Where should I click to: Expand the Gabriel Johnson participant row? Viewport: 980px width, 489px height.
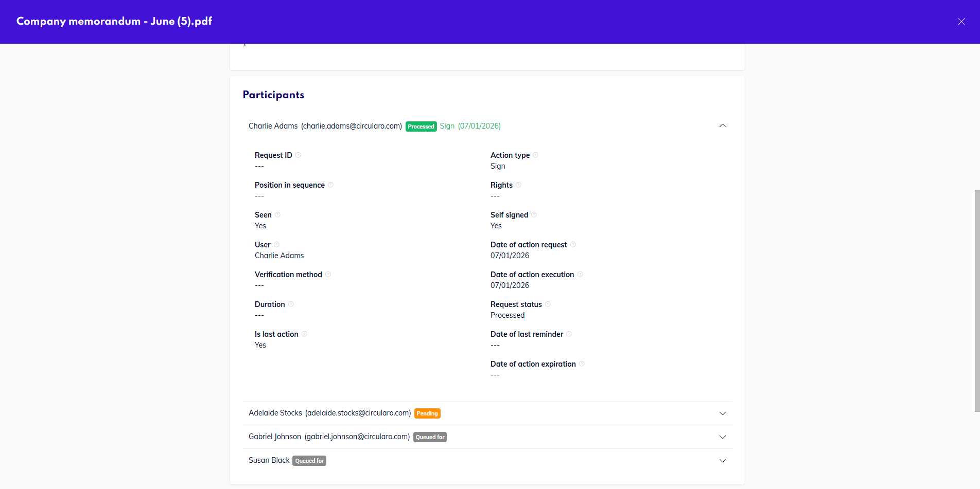coord(722,437)
